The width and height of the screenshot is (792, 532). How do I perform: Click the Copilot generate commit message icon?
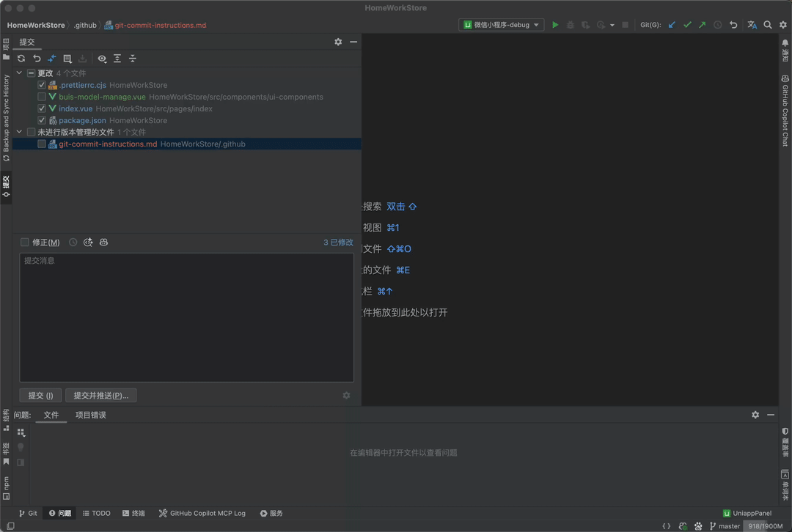tap(103, 243)
